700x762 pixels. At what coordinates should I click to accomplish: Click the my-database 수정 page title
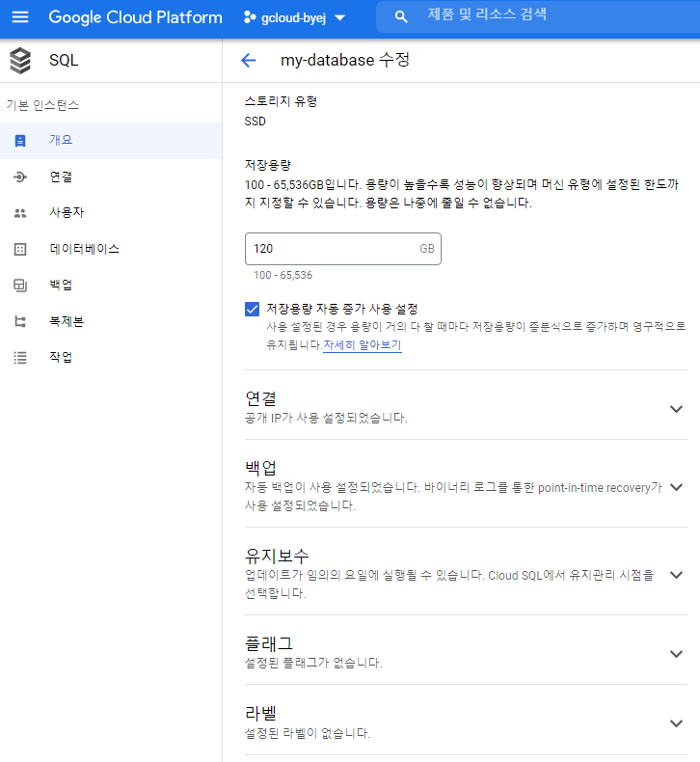pyautogui.click(x=345, y=60)
